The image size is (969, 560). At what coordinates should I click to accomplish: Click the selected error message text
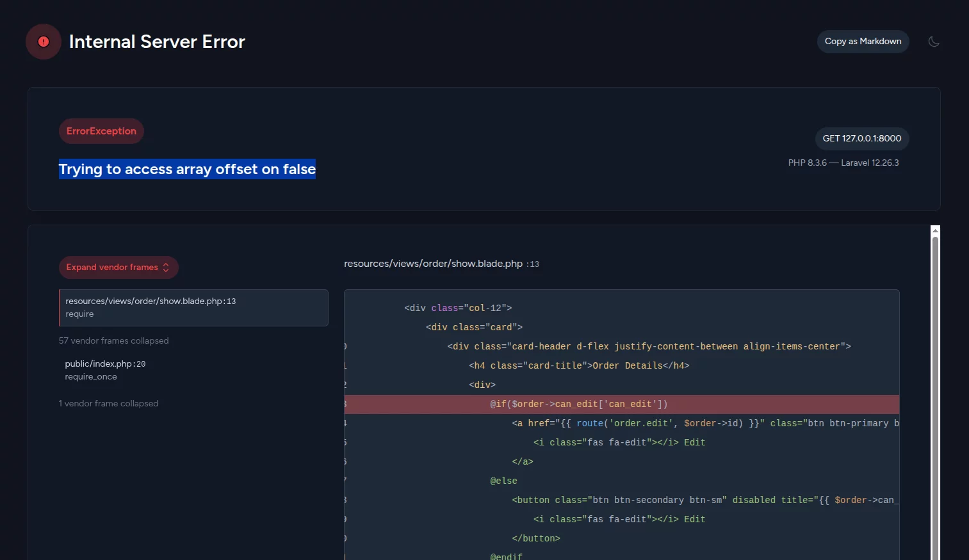pyautogui.click(x=187, y=169)
